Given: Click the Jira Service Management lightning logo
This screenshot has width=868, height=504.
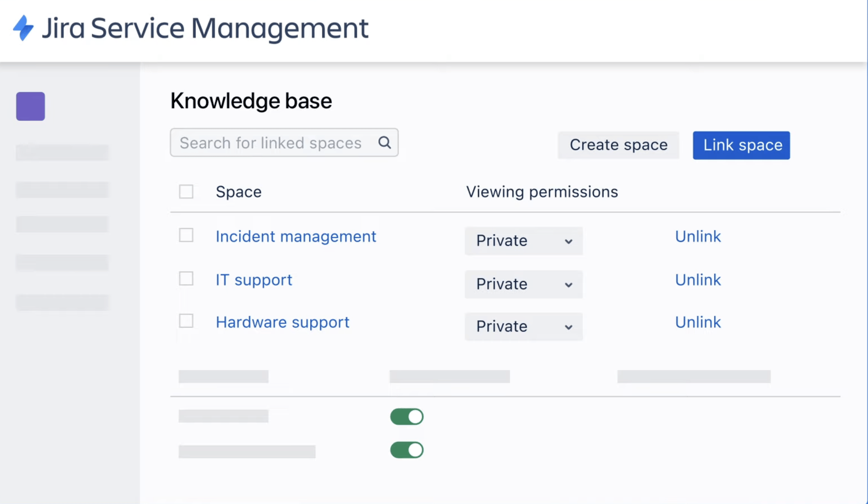Looking at the screenshot, I should [23, 28].
